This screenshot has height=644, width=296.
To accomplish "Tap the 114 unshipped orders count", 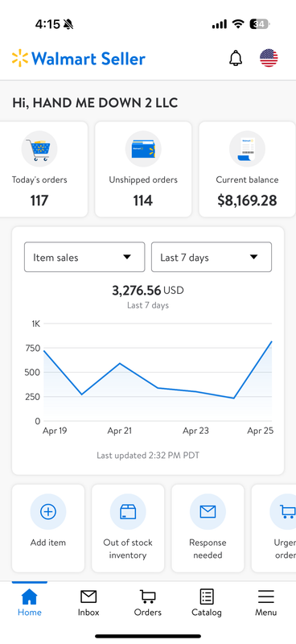I will click(x=143, y=200).
